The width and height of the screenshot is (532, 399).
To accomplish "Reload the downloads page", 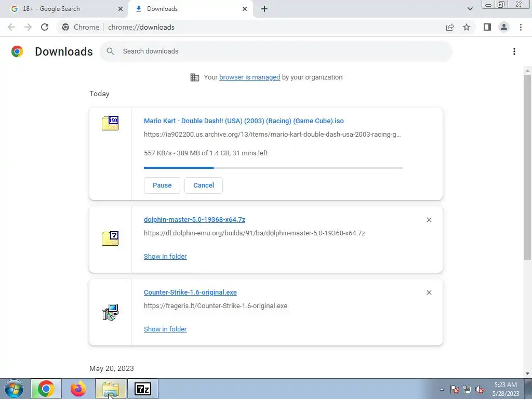I will tap(45, 27).
